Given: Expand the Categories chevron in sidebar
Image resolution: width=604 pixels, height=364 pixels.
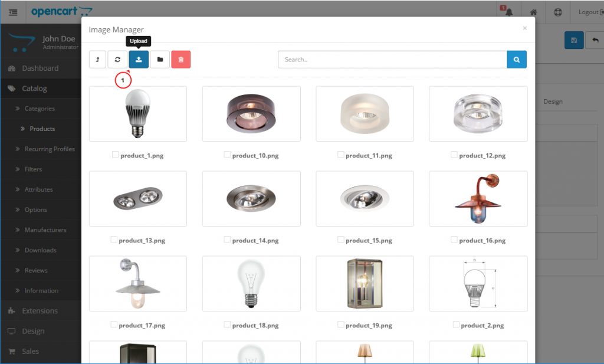Looking at the screenshot, I should click(17, 109).
